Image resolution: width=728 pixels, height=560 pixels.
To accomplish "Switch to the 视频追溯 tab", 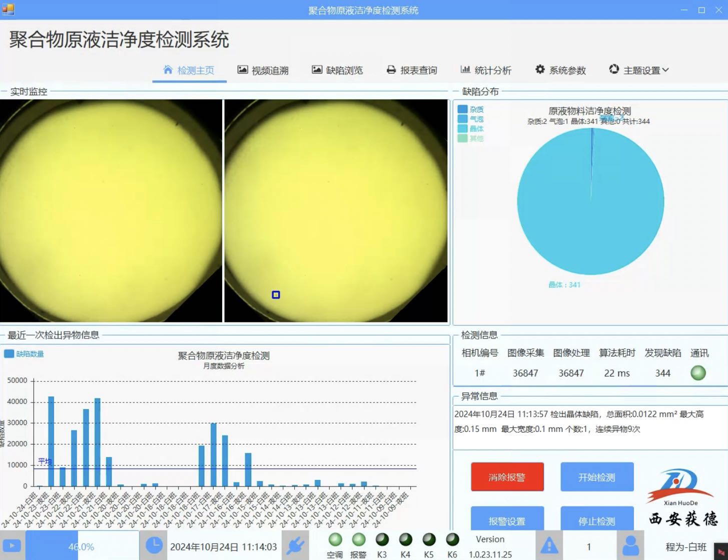I will coord(263,70).
